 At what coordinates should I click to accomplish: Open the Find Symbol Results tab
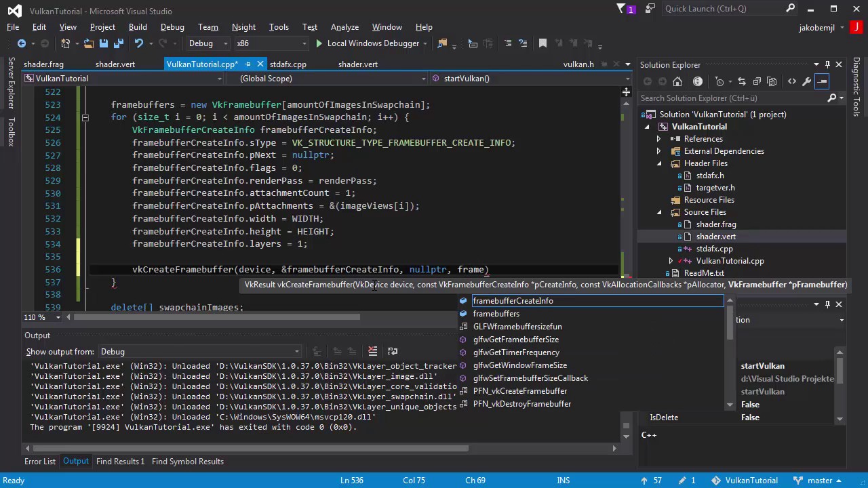188,462
